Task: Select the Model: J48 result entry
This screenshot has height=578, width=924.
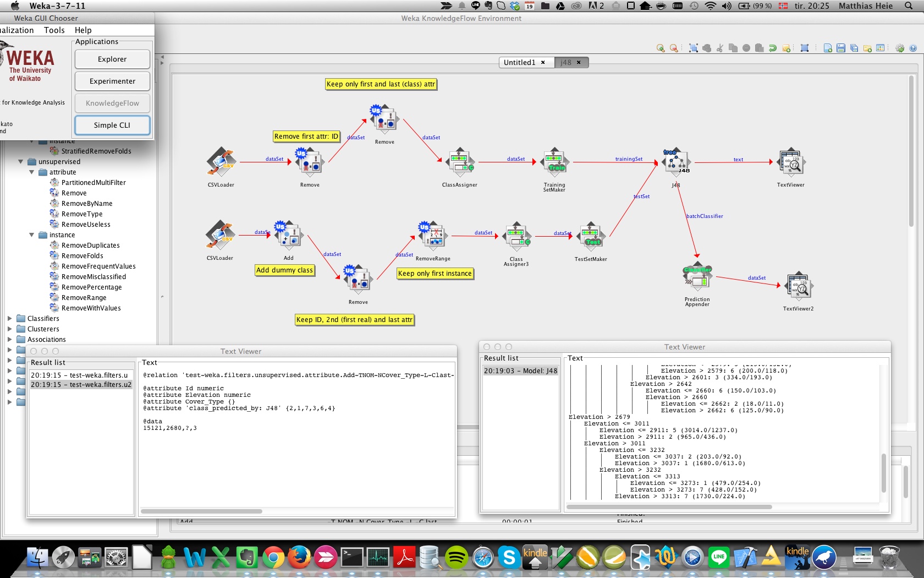Action: [520, 371]
